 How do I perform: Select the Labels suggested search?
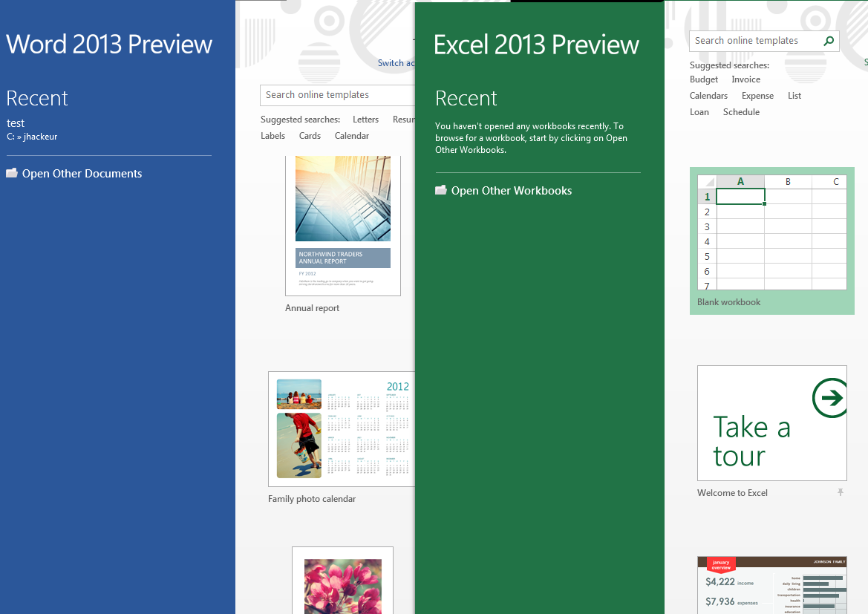273,136
